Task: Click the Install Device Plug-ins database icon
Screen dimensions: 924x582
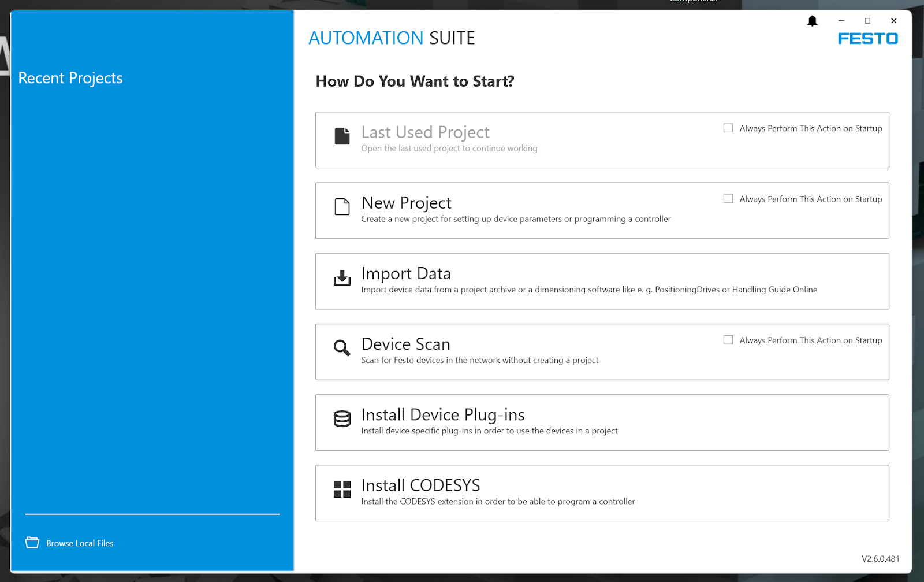Action: click(342, 419)
